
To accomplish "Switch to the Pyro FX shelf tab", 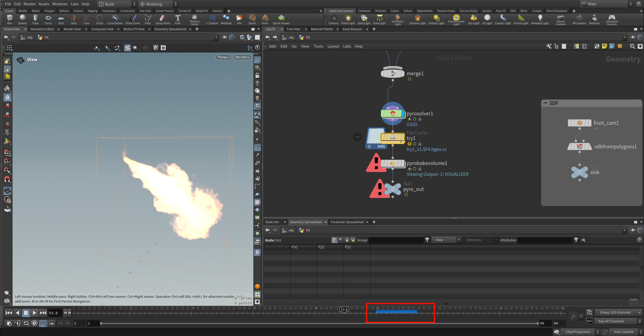I will pos(501,11).
